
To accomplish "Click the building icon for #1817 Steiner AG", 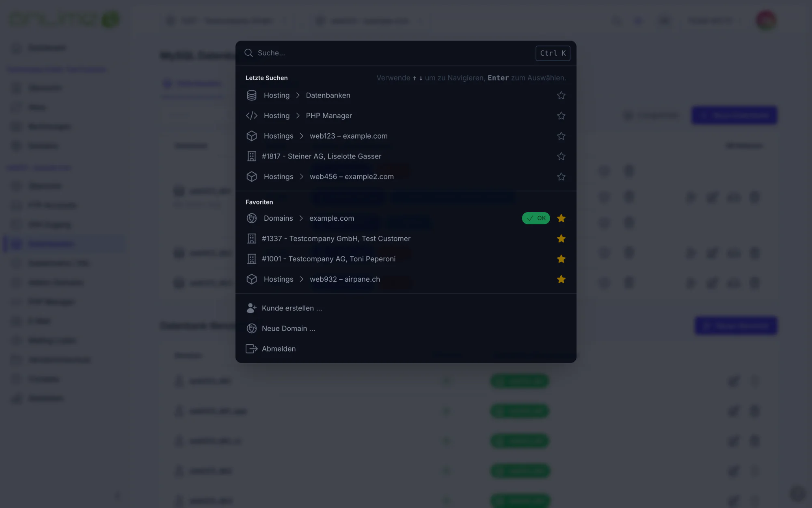I will [x=252, y=156].
